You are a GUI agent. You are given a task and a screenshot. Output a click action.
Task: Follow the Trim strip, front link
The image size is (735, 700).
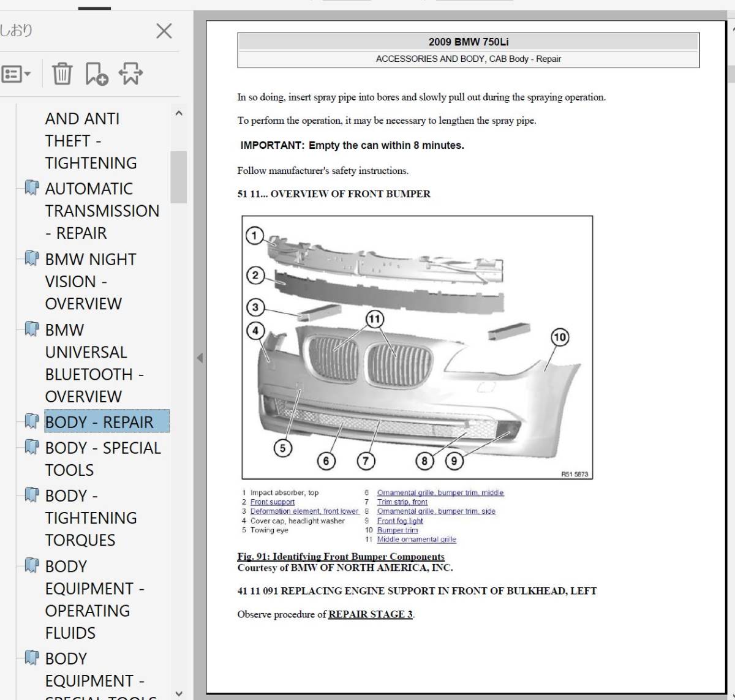[402, 502]
